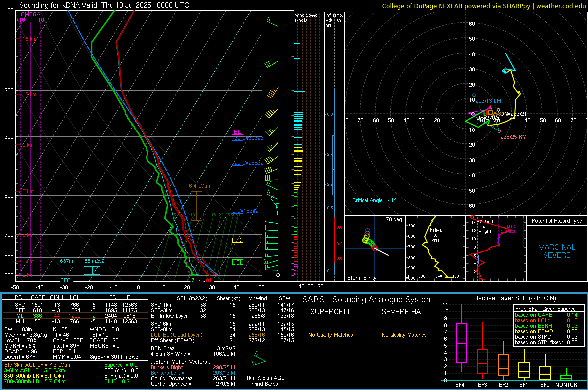Select the 'Theta-E v. Pres' plot label
The width and height of the screenshot is (588, 390).
click(435, 235)
